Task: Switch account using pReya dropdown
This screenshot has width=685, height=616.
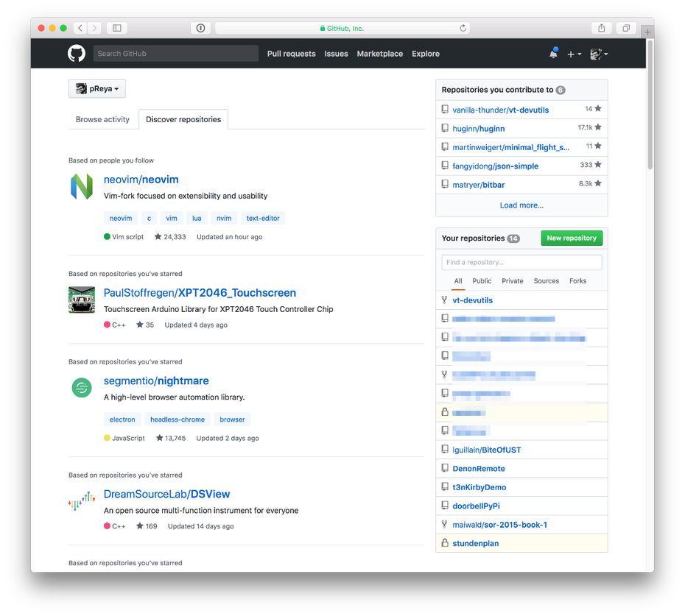Action: 97,88
